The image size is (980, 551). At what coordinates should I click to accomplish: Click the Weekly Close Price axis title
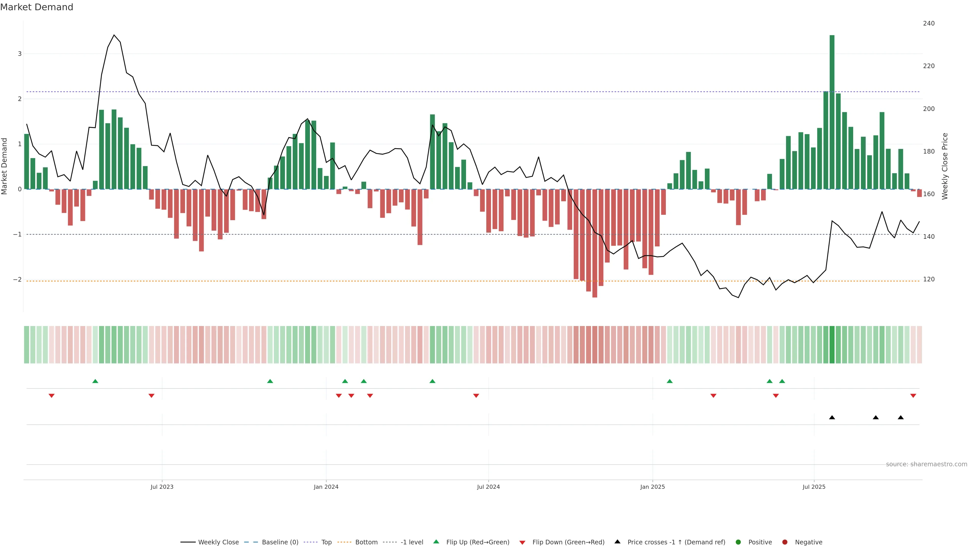click(x=945, y=166)
